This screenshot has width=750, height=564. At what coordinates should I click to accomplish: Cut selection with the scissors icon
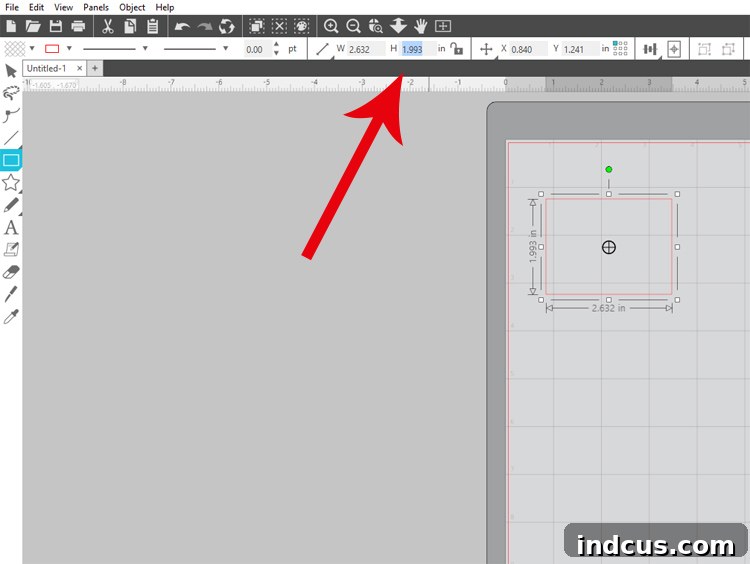108,26
